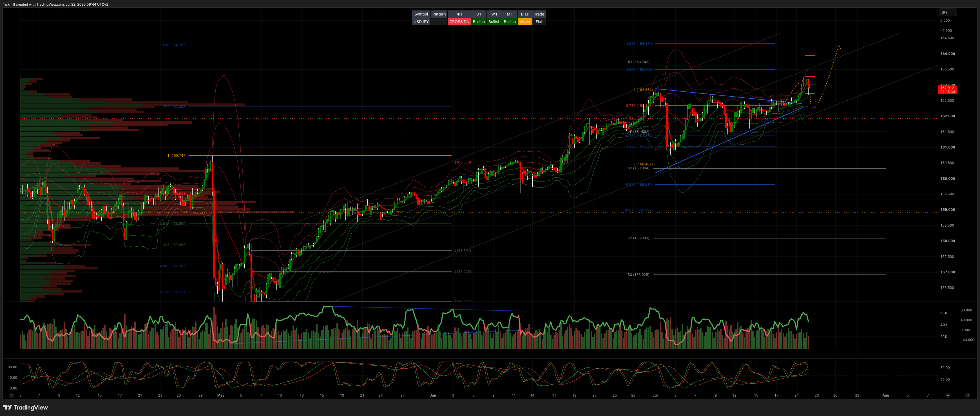Click the (157.694) level label

(x=463, y=251)
